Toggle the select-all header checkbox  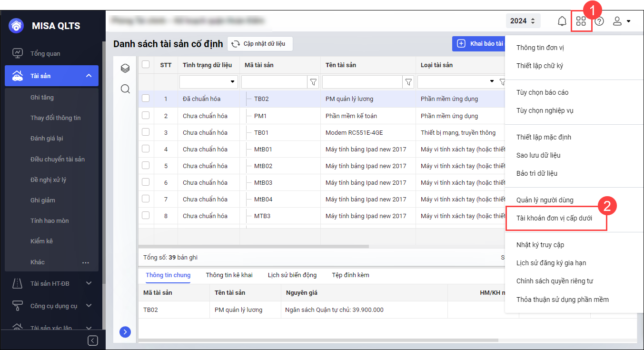[146, 64]
